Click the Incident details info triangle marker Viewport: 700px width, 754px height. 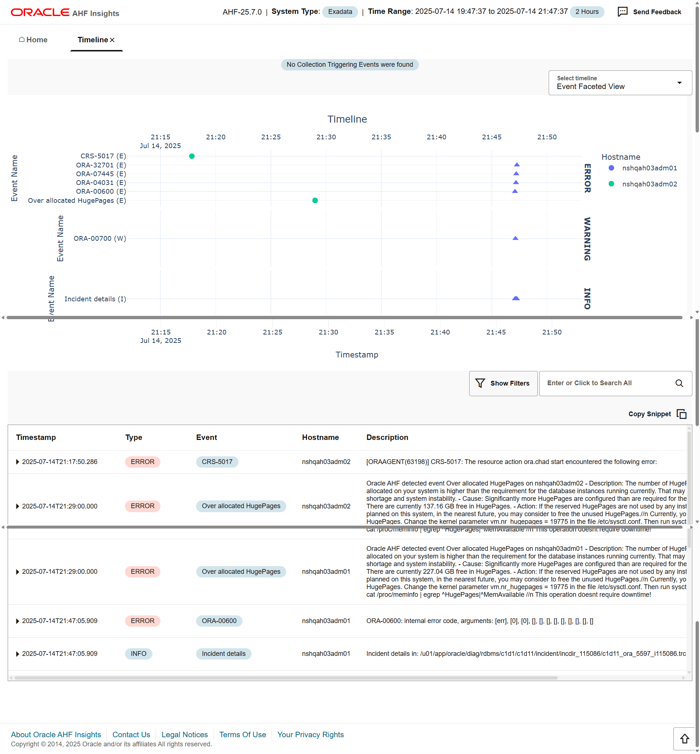(516, 298)
